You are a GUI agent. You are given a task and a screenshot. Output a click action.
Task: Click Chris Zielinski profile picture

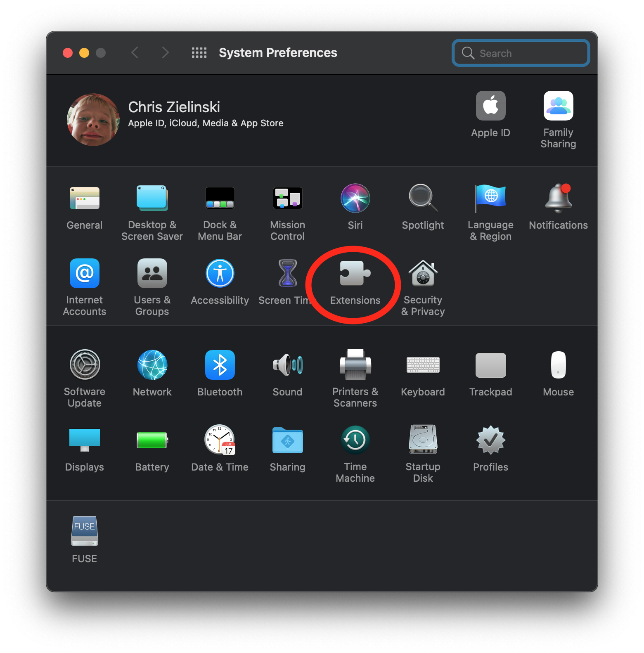[93, 120]
